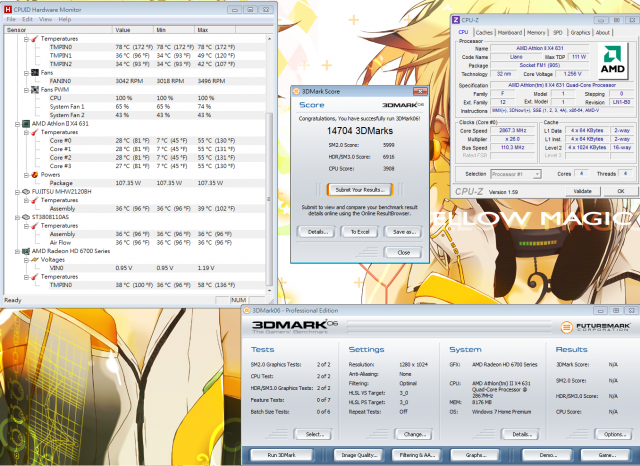
Task: Click the Close button in 3DMark Score dialog
Action: 404,253
